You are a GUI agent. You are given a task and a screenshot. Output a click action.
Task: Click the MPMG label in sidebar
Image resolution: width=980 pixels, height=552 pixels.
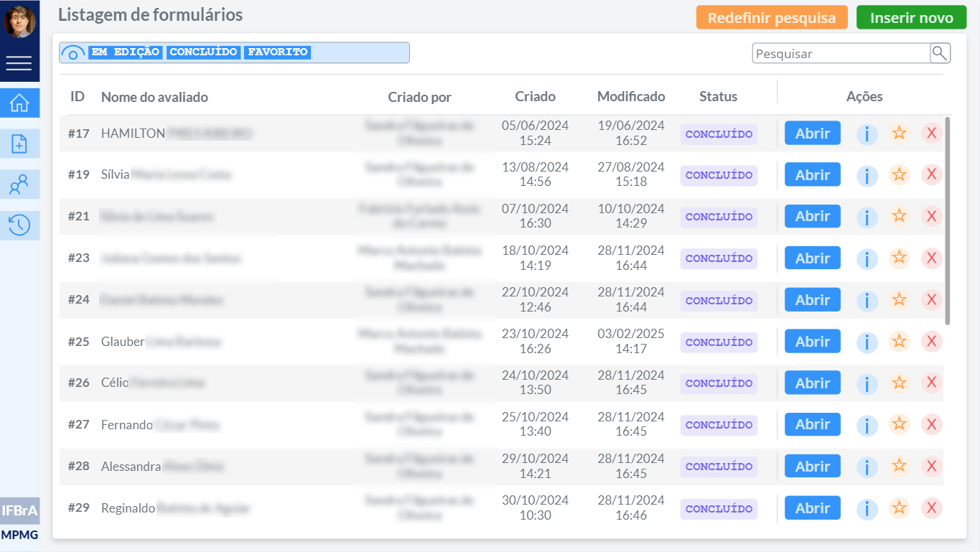[x=19, y=535]
